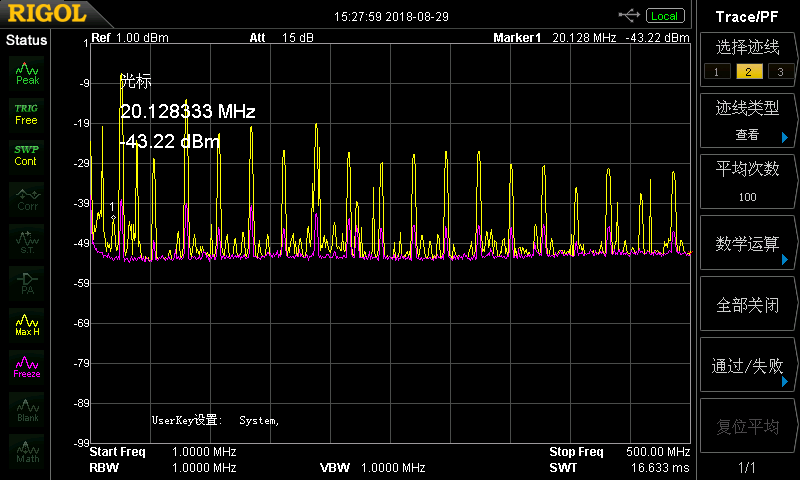The image size is (800, 480).
Task: Click the Peak detector status icon
Action: (27, 72)
